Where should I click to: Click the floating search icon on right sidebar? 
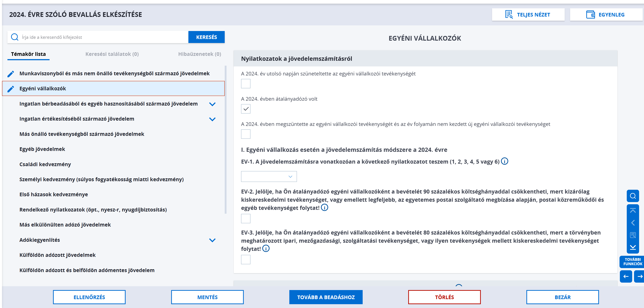click(x=633, y=196)
